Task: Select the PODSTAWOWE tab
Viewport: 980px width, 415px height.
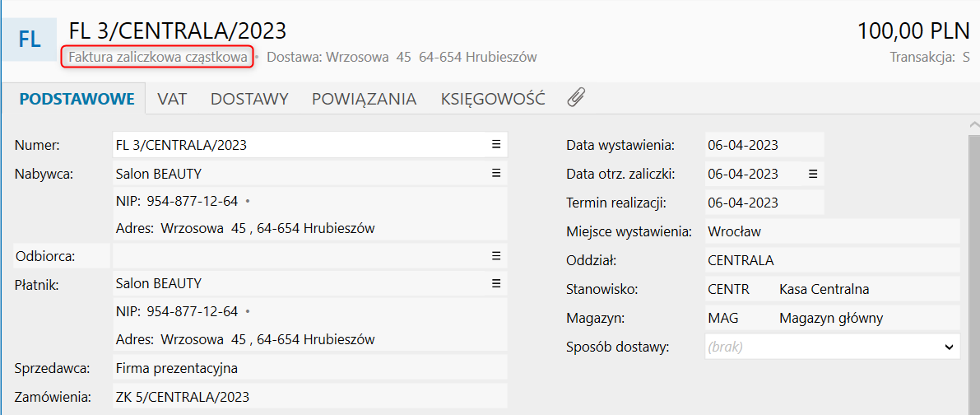Action: tap(77, 99)
